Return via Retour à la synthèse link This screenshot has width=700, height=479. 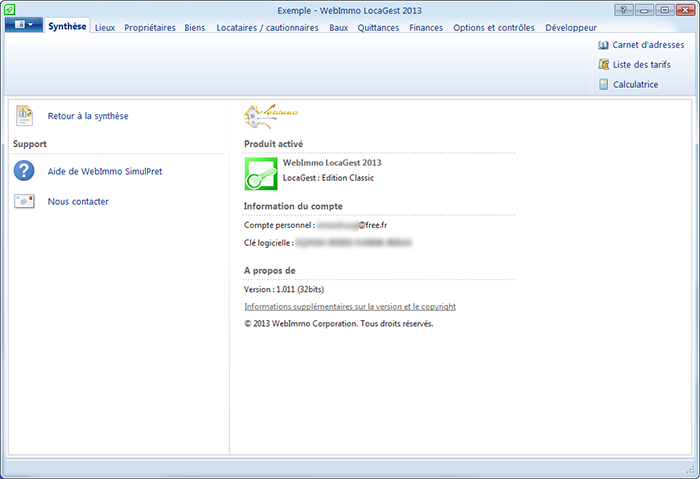[88, 116]
